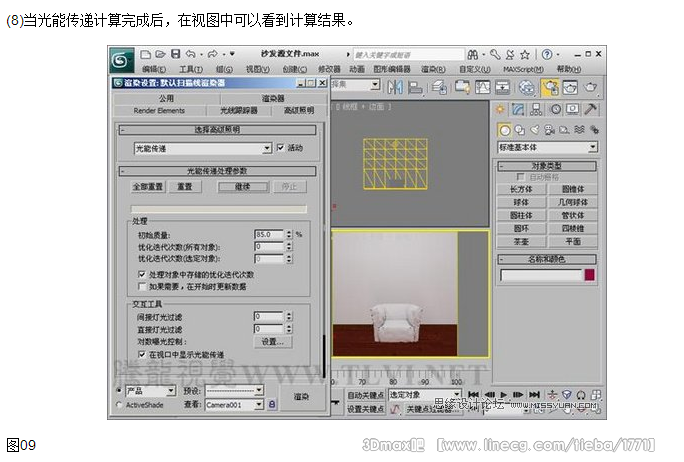Viewport: 684px width, 462px height.
Task: Click the teapot Render Production icon
Action: tap(590, 87)
